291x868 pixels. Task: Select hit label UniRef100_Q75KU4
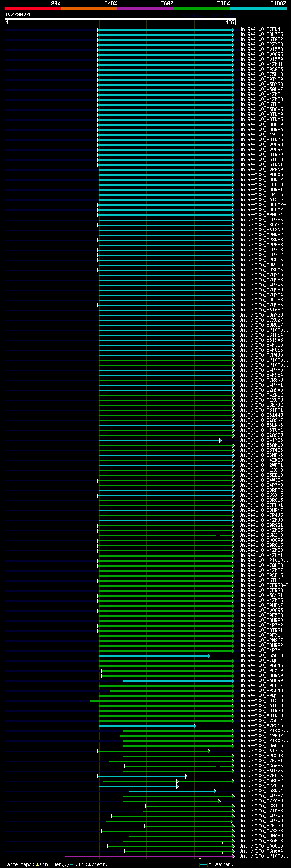click(x=261, y=720)
